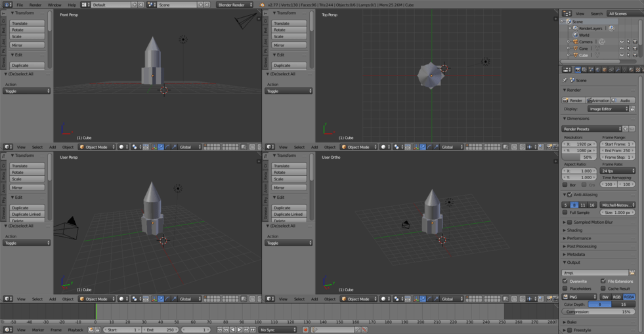Open PNG file format dropdown
The image size is (644, 334).
coord(580,297)
